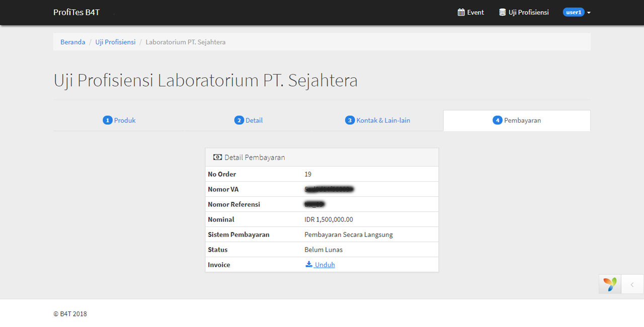Click the Belum Lunas status value
The image size is (644, 327).
[324, 250]
